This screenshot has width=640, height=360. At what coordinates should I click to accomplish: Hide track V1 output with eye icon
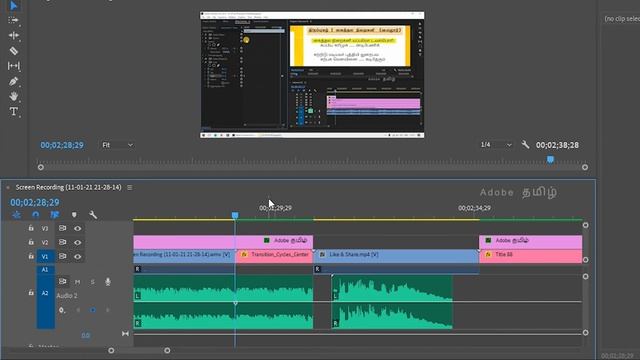(x=78, y=257)
